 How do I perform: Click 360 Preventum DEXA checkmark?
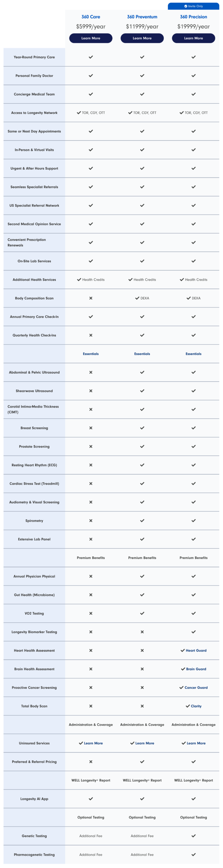(137, 298)
